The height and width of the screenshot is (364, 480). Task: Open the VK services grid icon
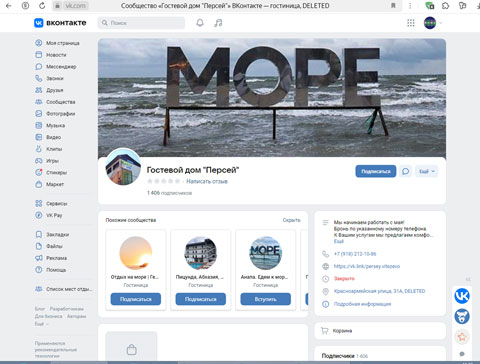(x=411, y=23)
